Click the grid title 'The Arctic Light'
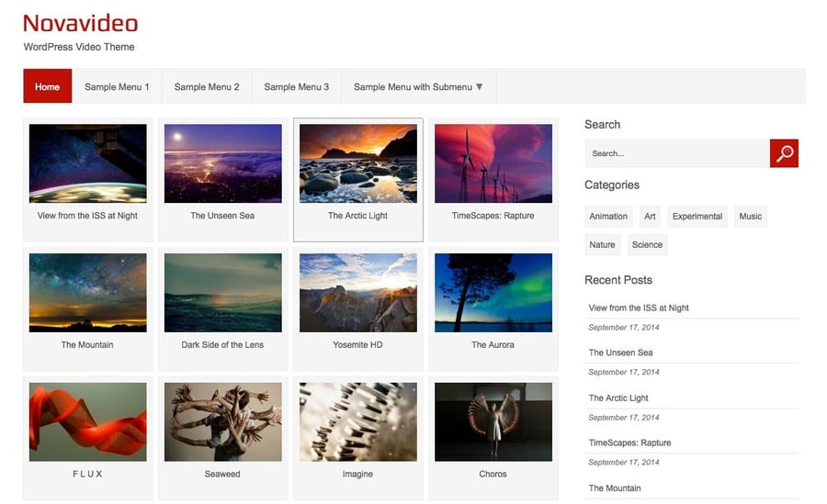Image resolution: width=827 pixels, height=504 pixels. (x=357, y=216)
